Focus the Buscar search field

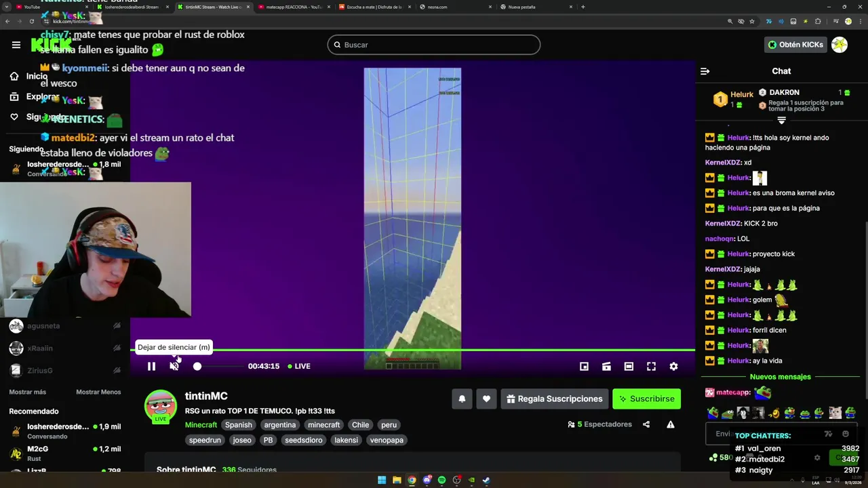click(434, 45)
